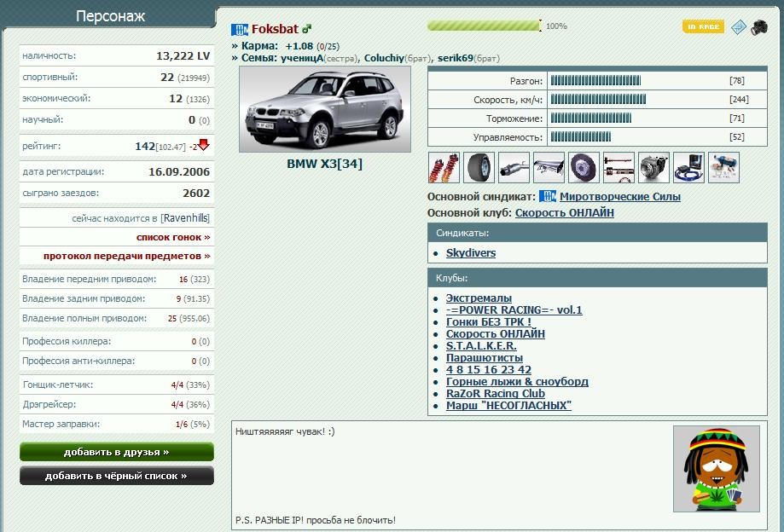Screen dimensions: 784x532
Task: Click the exhaust muffler part icon
Action: [x=514, y=167]
